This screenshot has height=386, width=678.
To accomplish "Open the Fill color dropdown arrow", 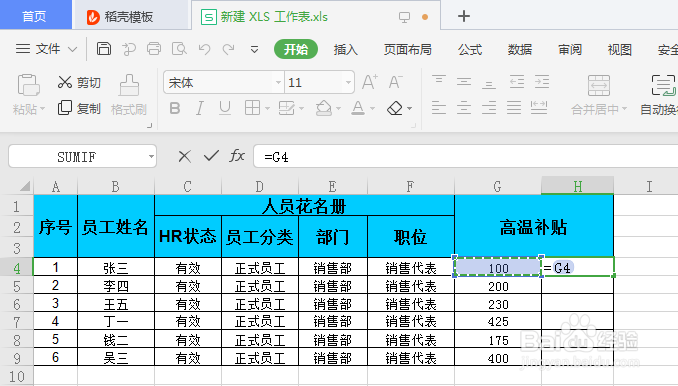I will [338, 108].
